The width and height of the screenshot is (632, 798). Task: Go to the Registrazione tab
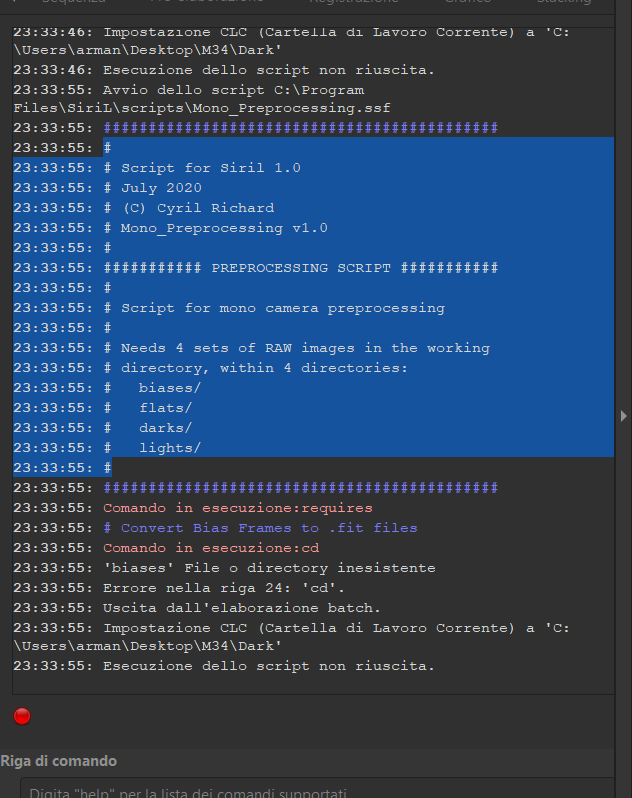pyautogui.click(x=353, y=3)
